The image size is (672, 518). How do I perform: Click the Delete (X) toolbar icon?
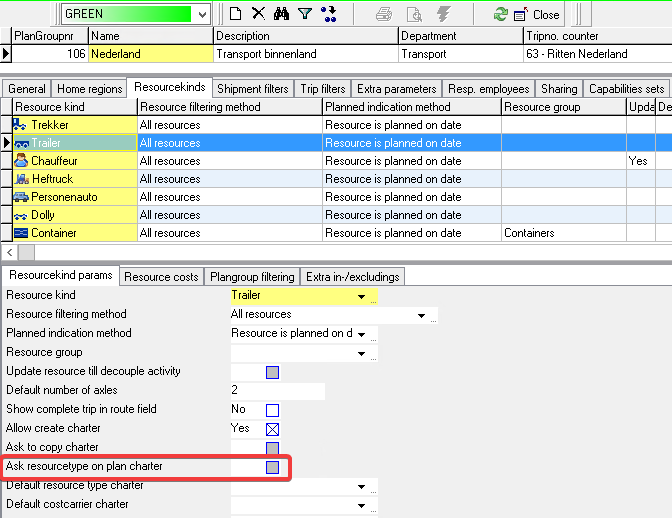258,14
